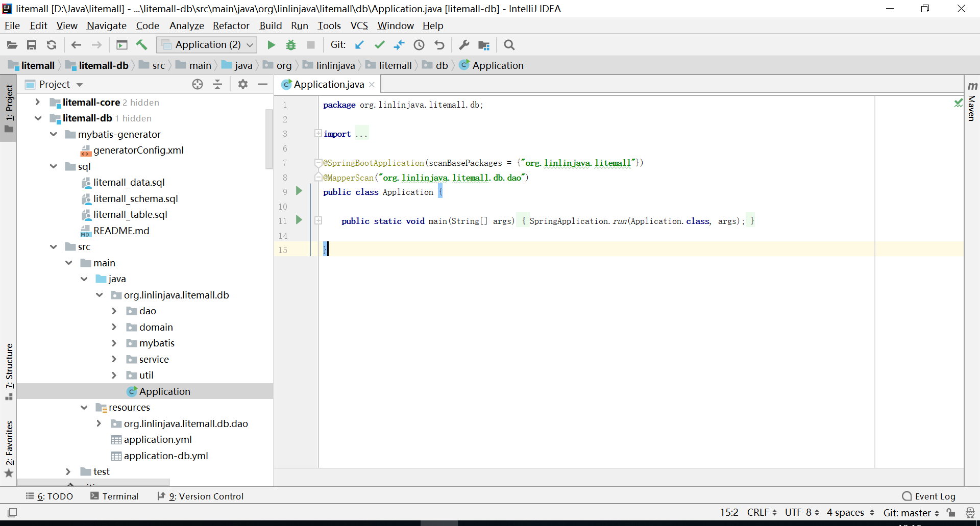Open Search Everywhere magnifier icon

(x=509, y=45)
